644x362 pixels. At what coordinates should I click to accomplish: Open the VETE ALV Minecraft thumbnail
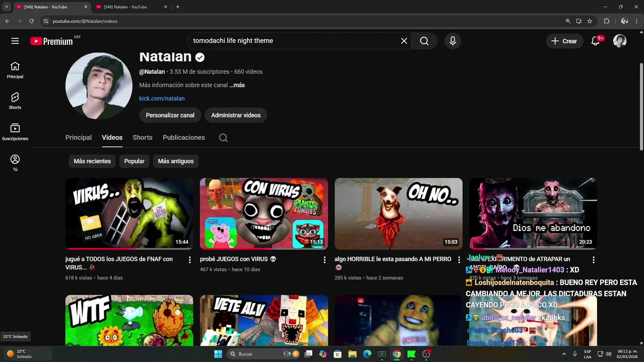click(x=264, y=320)
